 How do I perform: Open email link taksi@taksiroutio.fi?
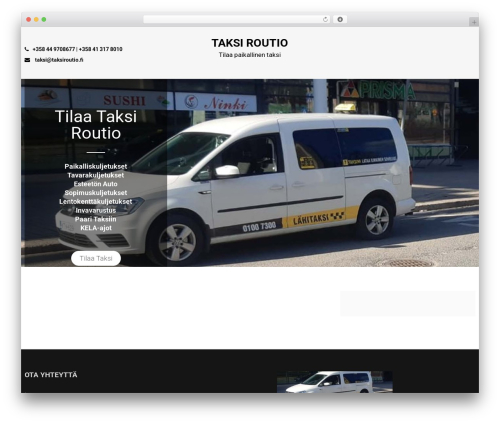tap(59, 60)
